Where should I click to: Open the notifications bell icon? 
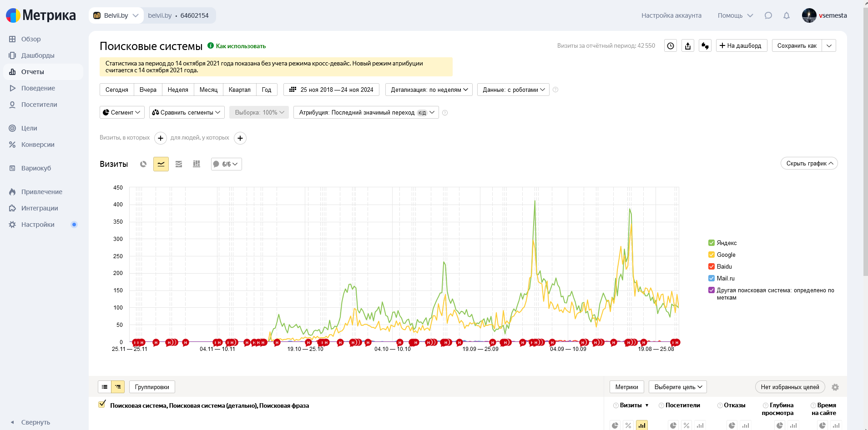tap(787, 15)
